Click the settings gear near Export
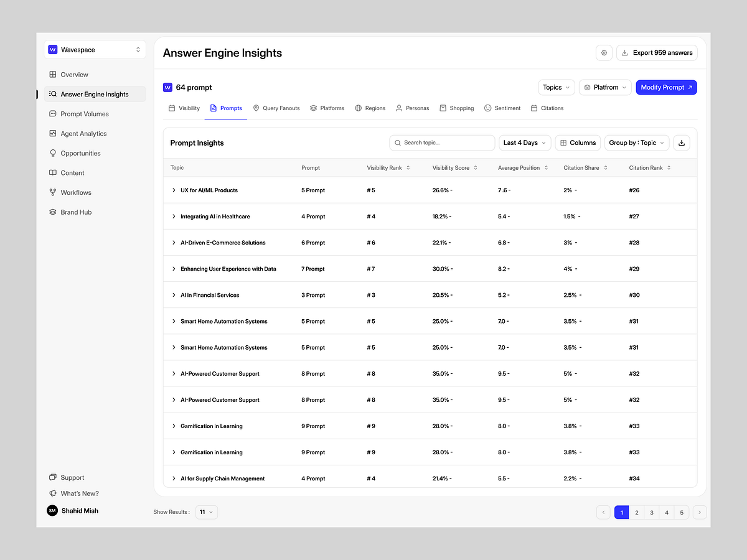 point(603,52)
